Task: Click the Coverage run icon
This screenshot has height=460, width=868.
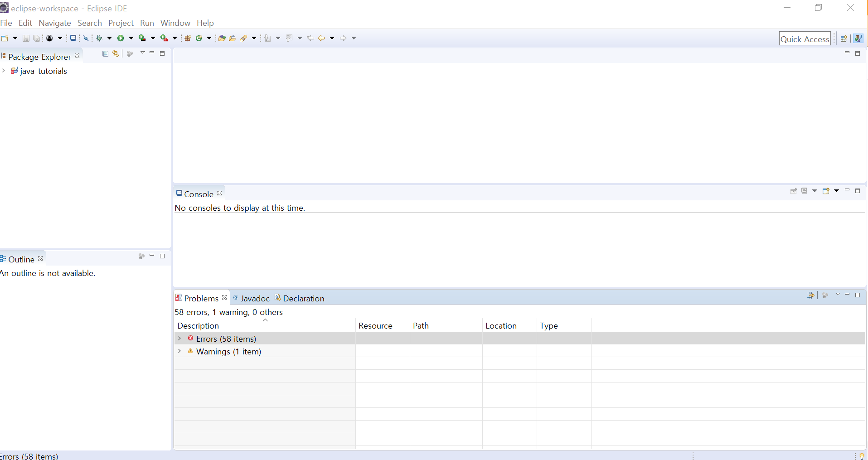Action: 142,38
